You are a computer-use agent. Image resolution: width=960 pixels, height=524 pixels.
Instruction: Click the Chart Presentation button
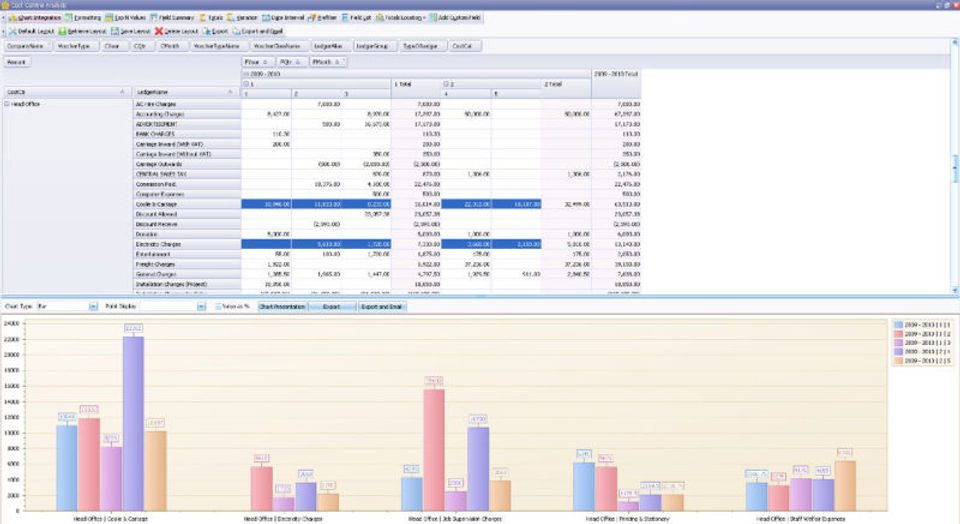coord(282,306)
